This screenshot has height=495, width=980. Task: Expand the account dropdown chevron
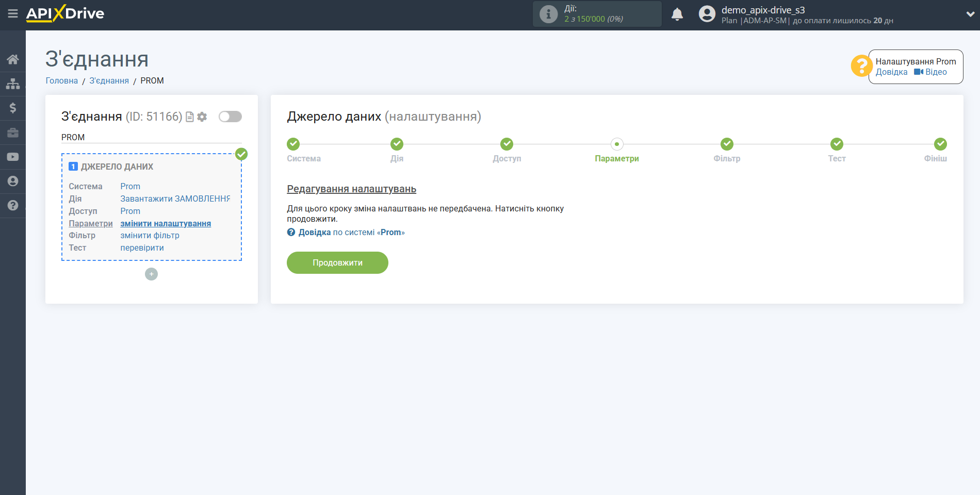pyautogui.click(x=970, y=14)
